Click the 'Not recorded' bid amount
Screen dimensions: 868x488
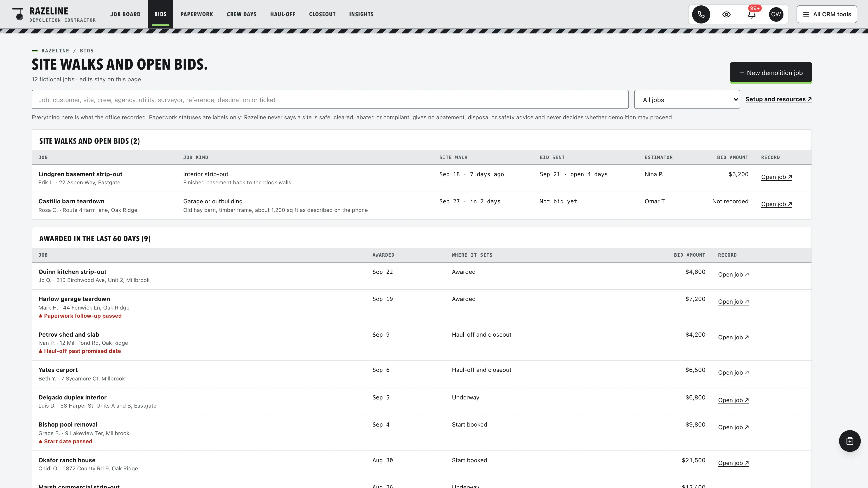730,201
